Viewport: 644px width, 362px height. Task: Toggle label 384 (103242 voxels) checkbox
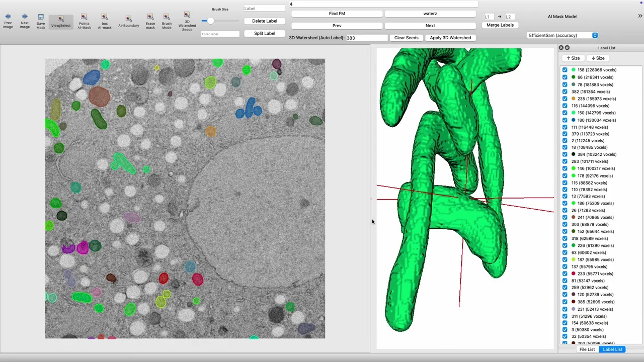(565, 154)
